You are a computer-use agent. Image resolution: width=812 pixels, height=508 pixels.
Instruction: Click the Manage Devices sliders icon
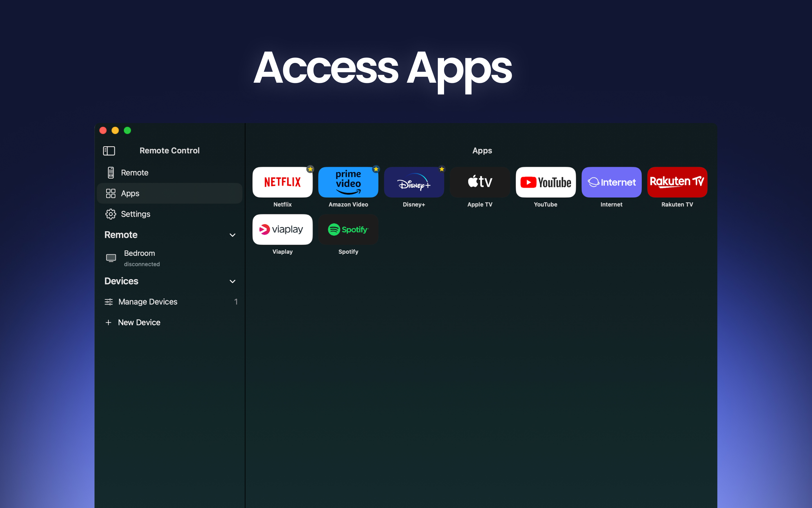click(x=109, y=302)
